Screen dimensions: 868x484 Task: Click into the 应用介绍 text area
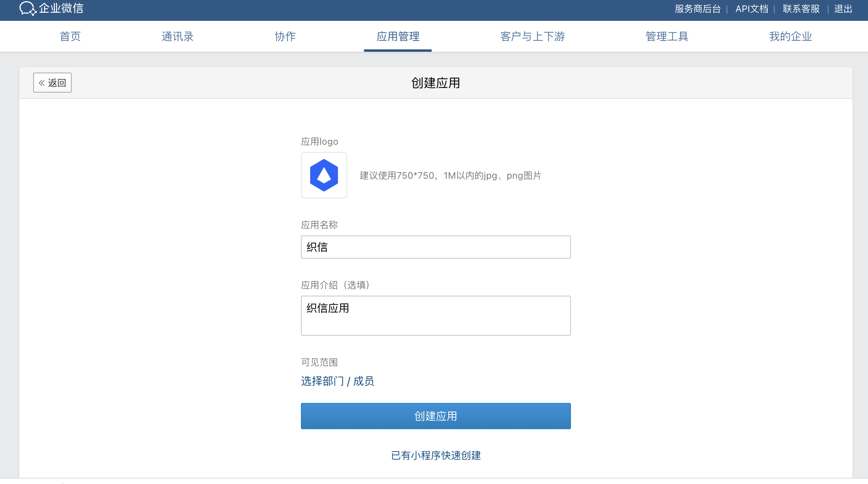(x=436, y=316)
